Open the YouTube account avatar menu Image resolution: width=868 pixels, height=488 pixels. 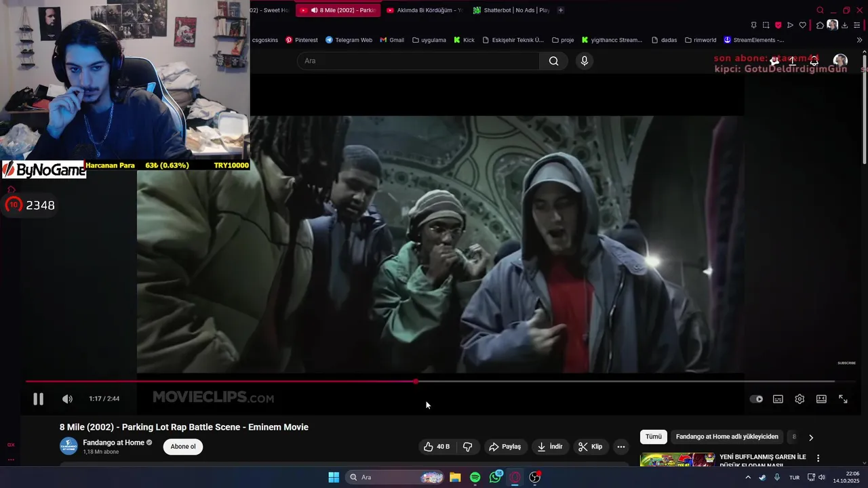[840, 61]
